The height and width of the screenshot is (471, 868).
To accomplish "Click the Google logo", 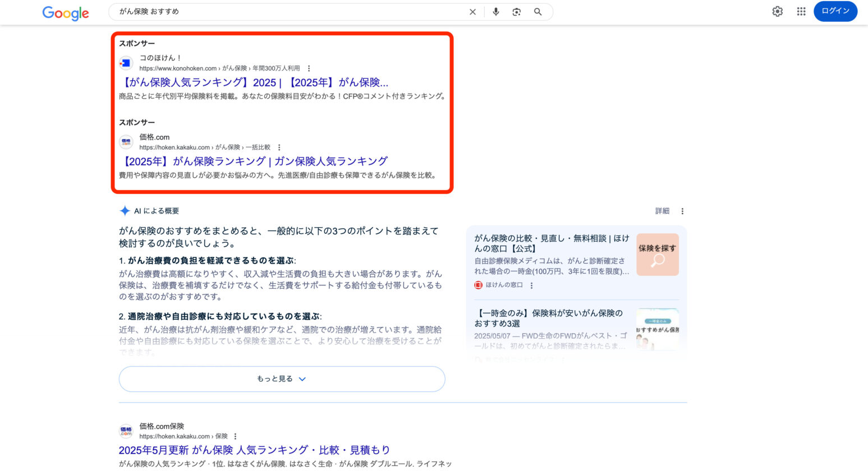I will pyautogui.click(x=66, y=12).
